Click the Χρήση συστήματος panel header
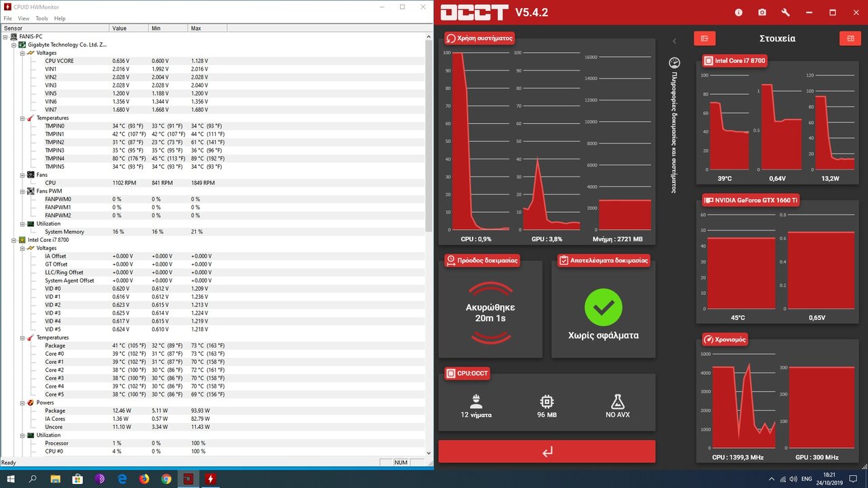This screenshot has height=488, width=868. coord(480,38)
